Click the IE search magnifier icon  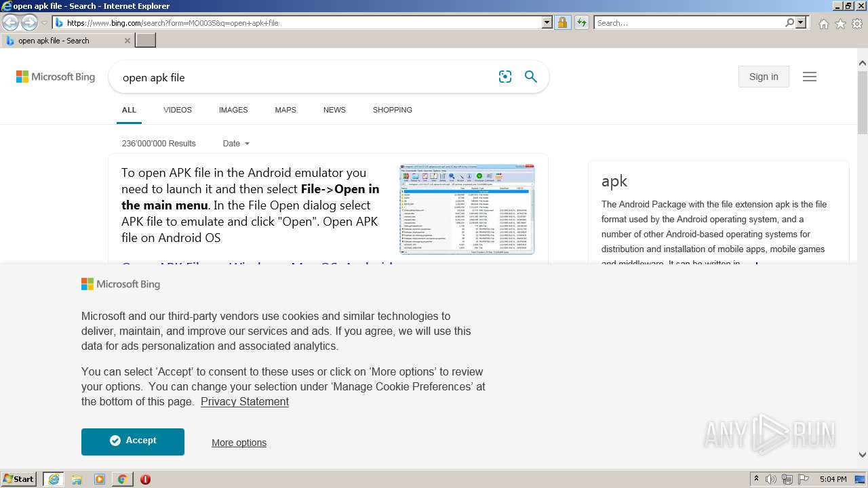(x=789, y=23)
